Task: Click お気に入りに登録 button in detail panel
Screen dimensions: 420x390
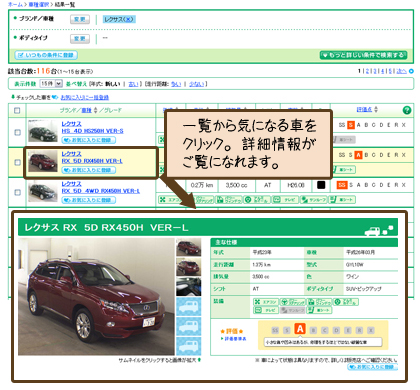Action: (x=373, y=367)
